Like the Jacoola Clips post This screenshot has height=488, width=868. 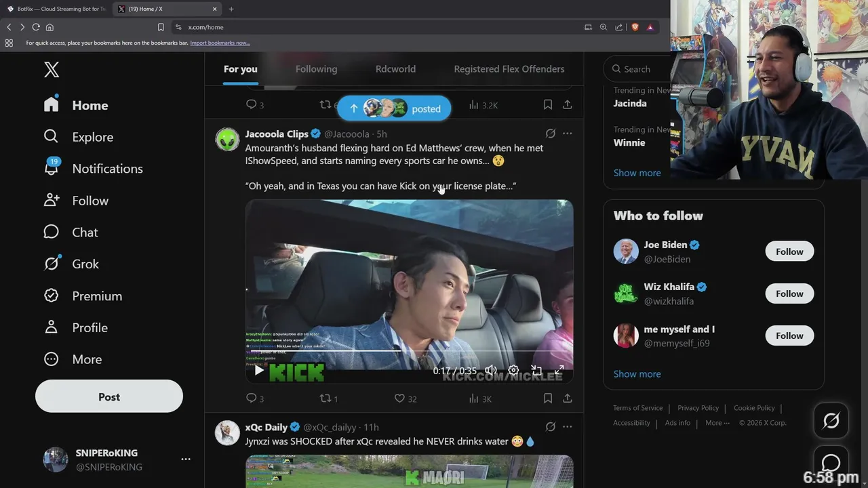pyautogui.click(x=406, y=399)
